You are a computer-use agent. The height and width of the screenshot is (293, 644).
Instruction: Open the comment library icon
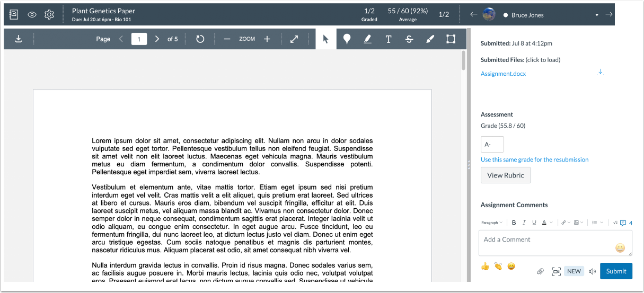click(x=623, y=223)
